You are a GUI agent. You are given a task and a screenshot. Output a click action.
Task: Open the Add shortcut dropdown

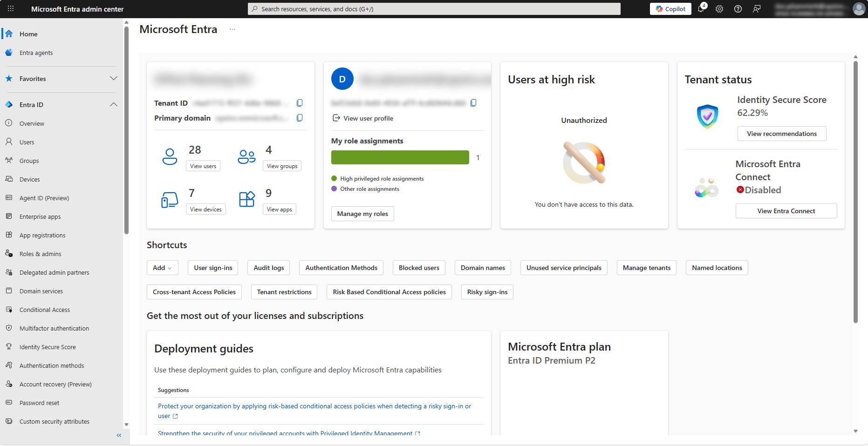click(162, 268)
